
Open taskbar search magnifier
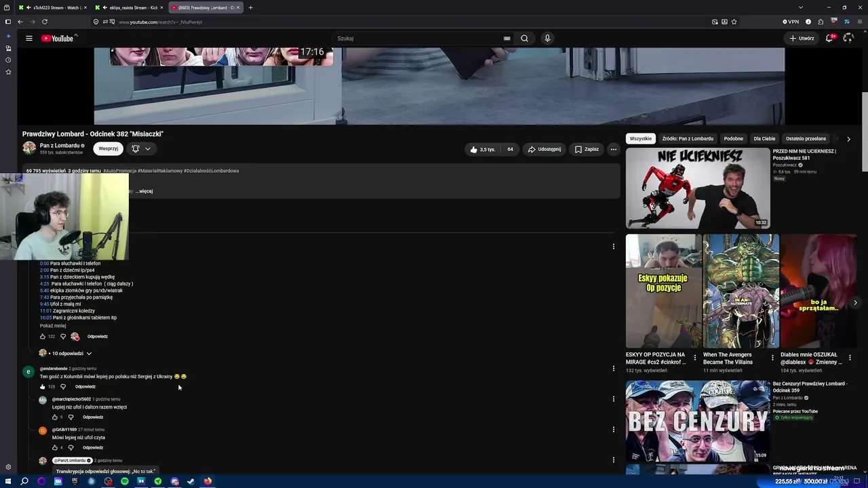(24, 481)
